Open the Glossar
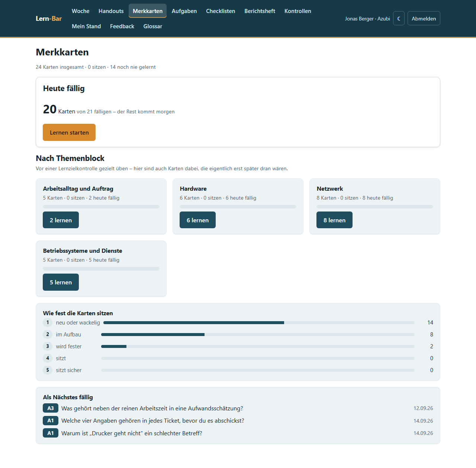Image resolution: width=476 pixels, height=468 pixels. click(x=152, y=26)
